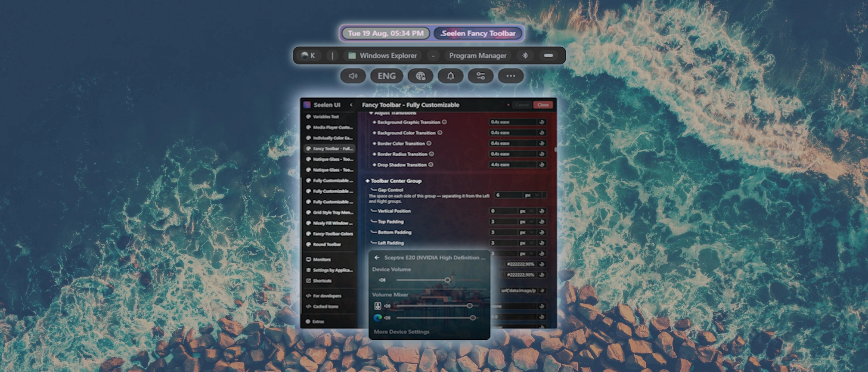
Task: Select the Indiviually Color Ea... theme
Action: (329, 138)
